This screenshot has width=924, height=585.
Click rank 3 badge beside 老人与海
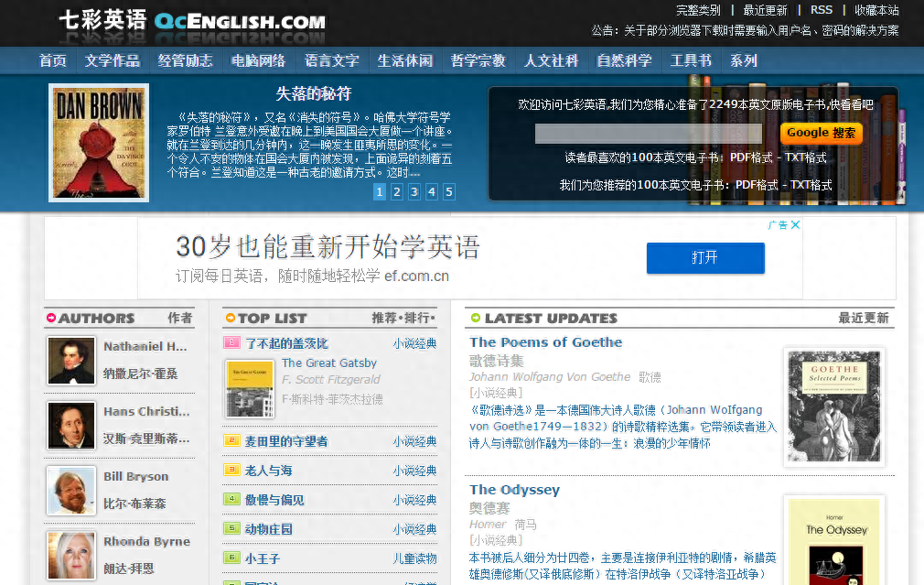tap(231, 470)
